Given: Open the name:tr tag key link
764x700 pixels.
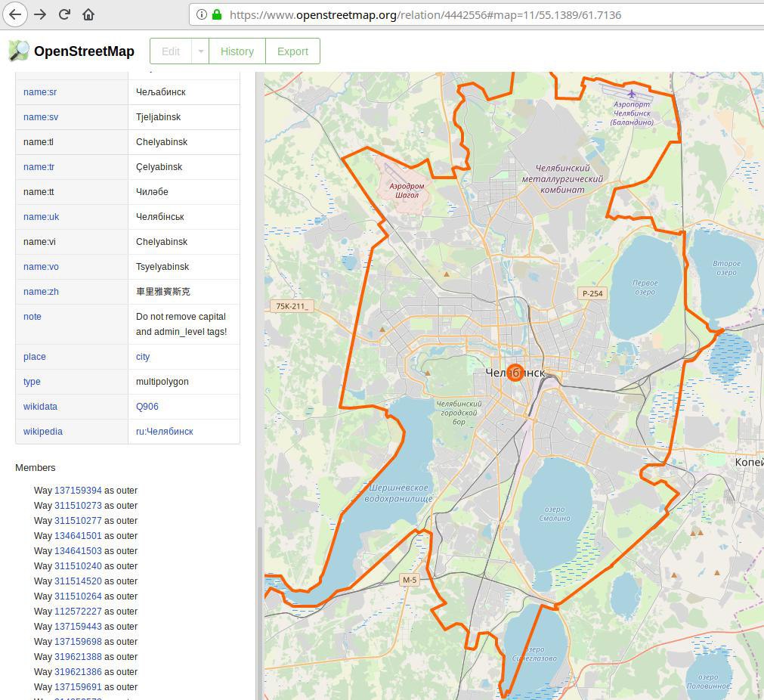Looking at the screenshot, I should (39, 167).
